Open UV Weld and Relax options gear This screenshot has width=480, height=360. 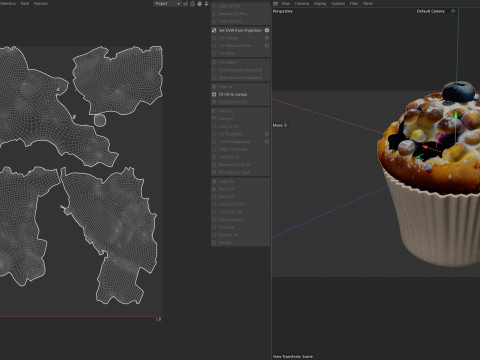tap(267, 46)
